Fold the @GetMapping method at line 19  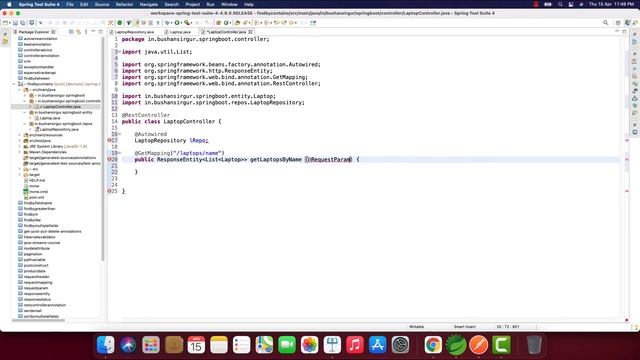[119, 153]
